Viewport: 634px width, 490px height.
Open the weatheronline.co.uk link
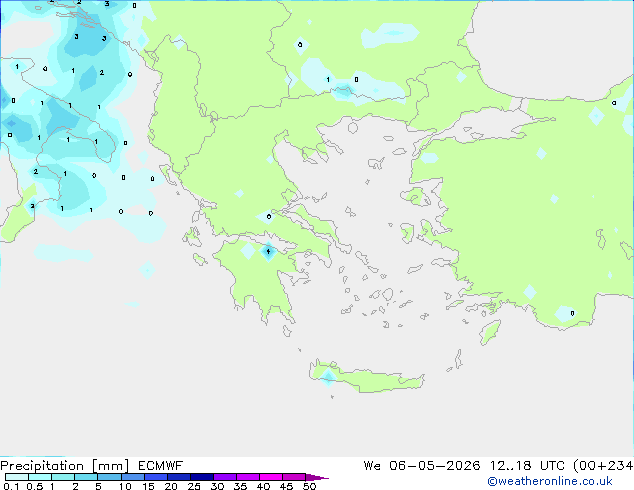(x=550, y=481)
